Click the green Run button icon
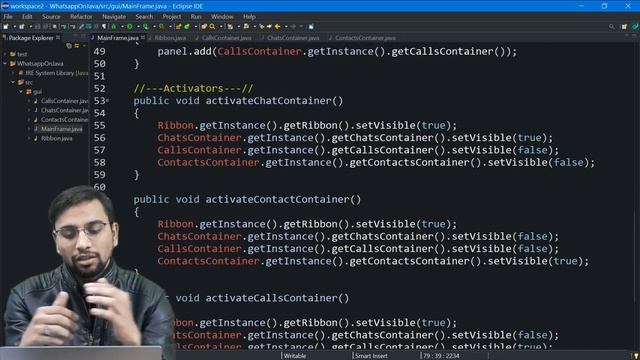 tap(130, 27)
